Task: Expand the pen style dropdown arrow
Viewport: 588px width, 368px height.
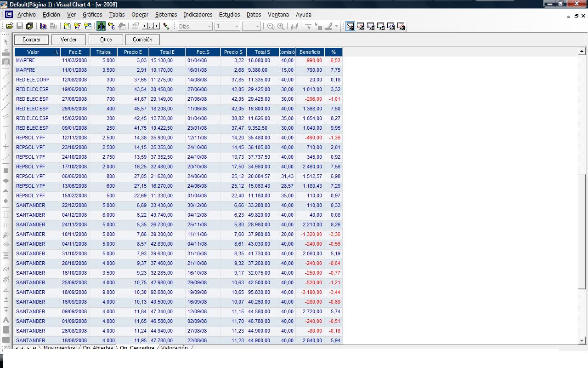Action: coord(336,26)
